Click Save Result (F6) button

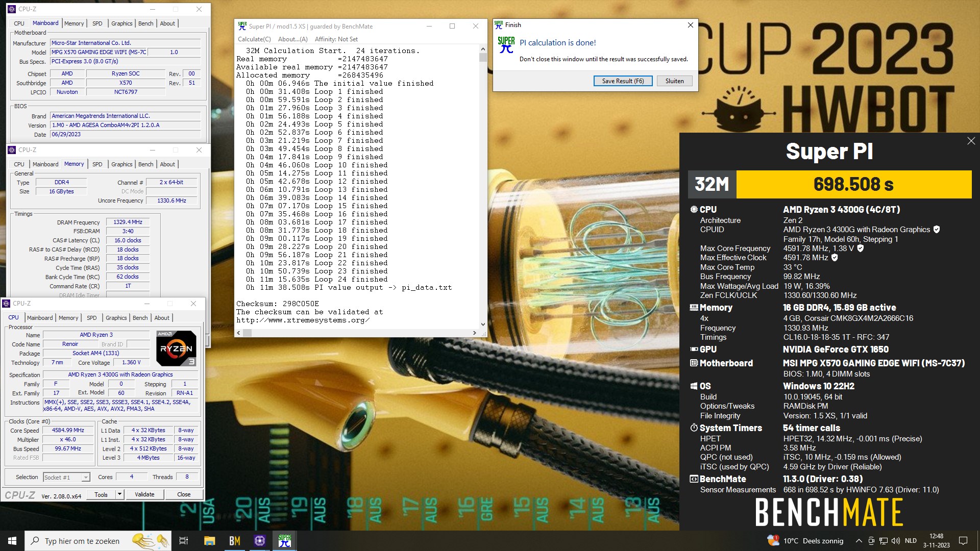pyautogui.click(x=623, y=81)
